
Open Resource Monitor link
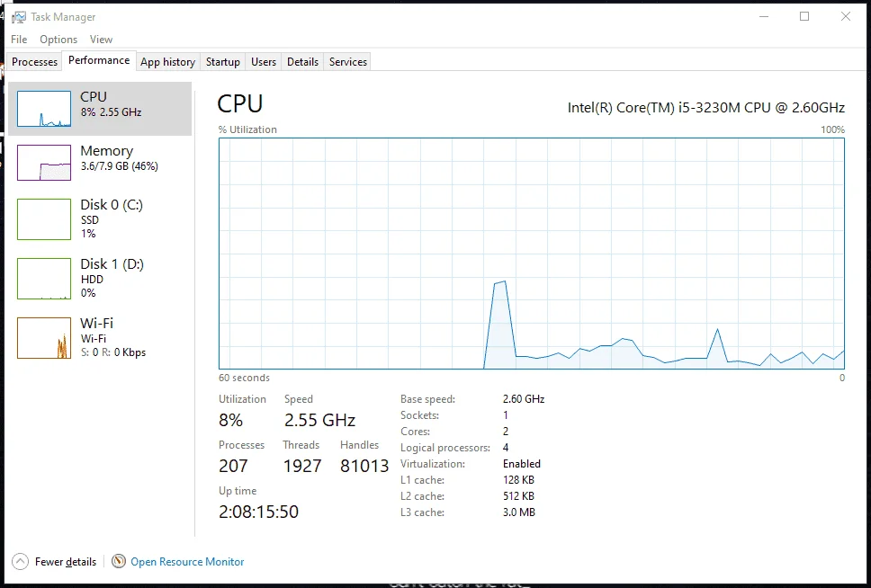point(187,562)
